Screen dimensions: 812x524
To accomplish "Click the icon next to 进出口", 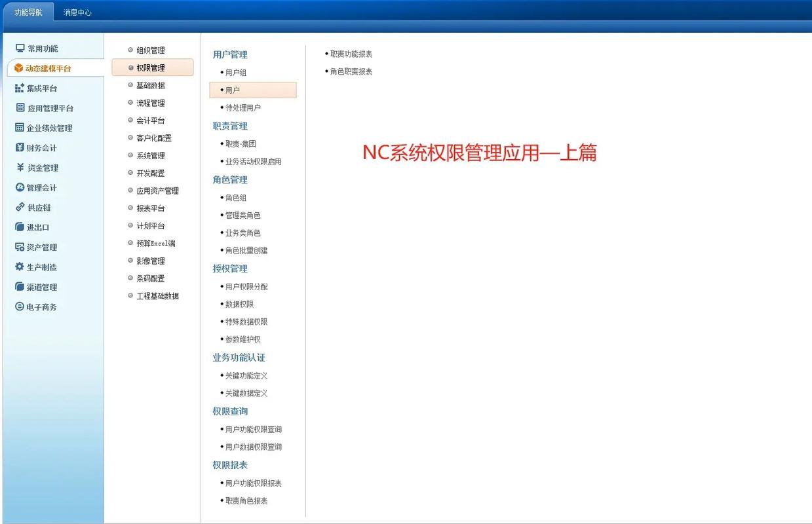I will pyautogui.click(x=20, y=227).
